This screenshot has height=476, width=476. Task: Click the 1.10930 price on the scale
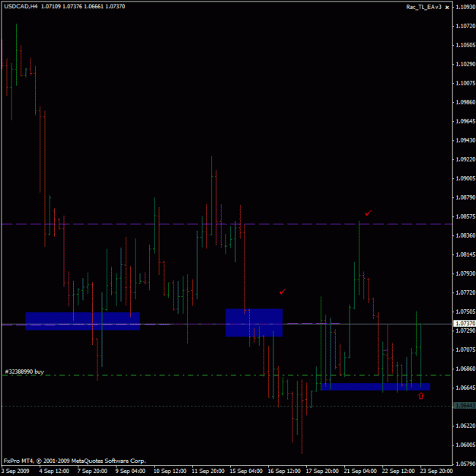coord(465,7)
